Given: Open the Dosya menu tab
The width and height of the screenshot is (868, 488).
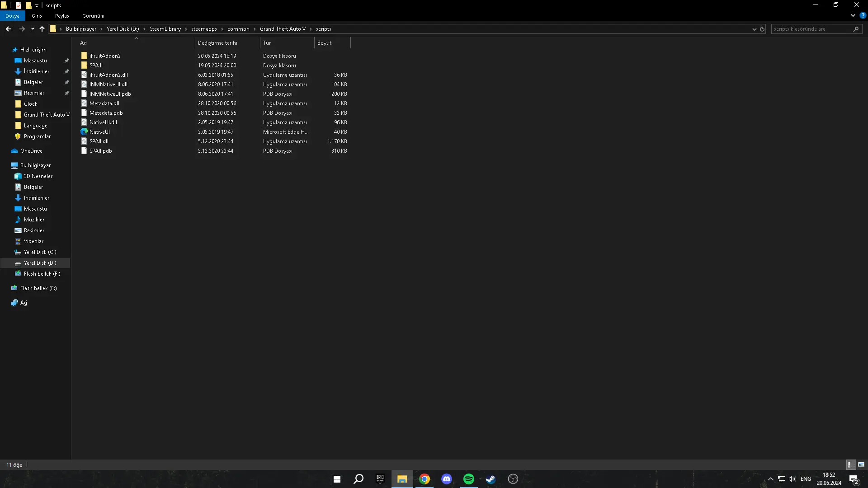Looking at the screenshot, I should point(12,16).
